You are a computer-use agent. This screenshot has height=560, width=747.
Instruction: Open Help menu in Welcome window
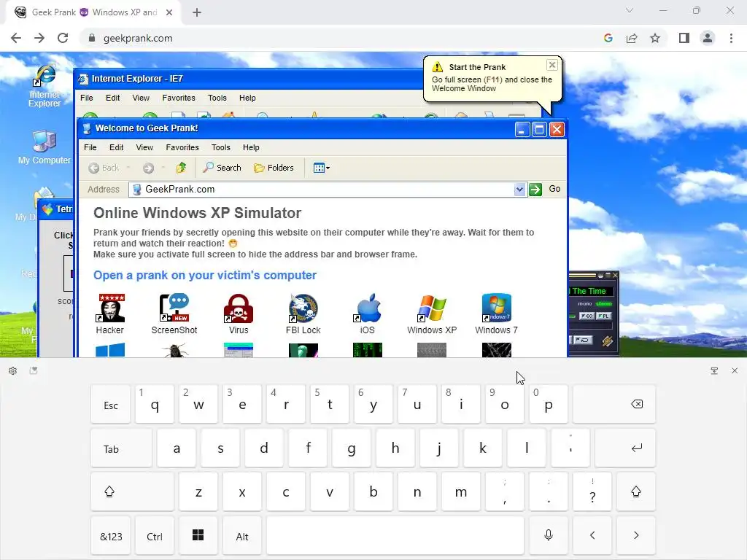pos(251,147)
